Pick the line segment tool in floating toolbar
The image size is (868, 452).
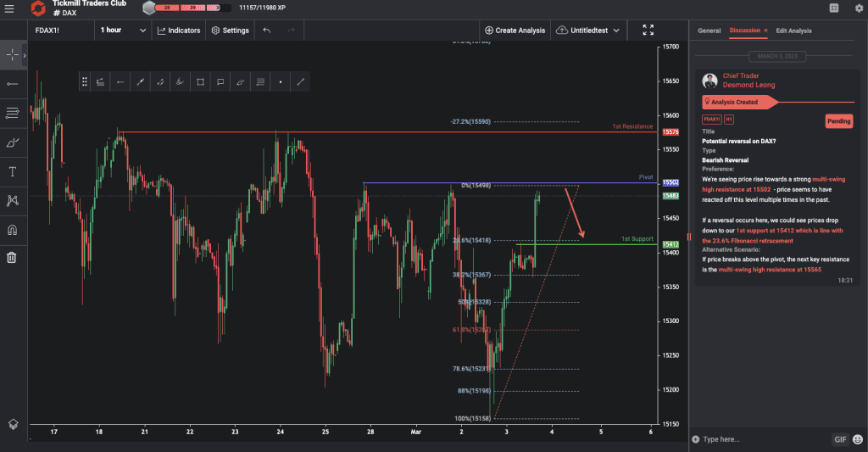(x=301, y=82)
